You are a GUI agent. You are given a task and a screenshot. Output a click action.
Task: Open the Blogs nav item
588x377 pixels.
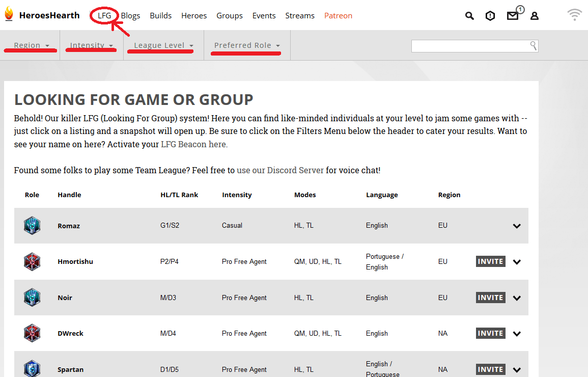click(130, 16)
